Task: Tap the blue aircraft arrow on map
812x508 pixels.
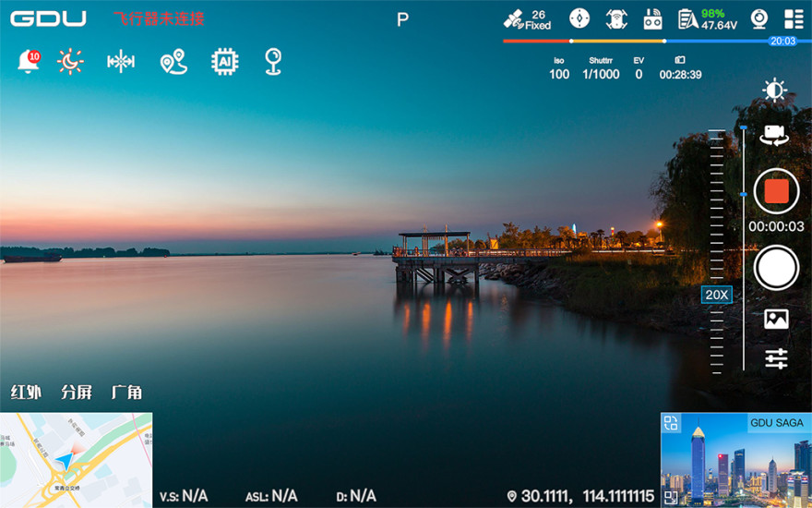Action: [66, 460]
